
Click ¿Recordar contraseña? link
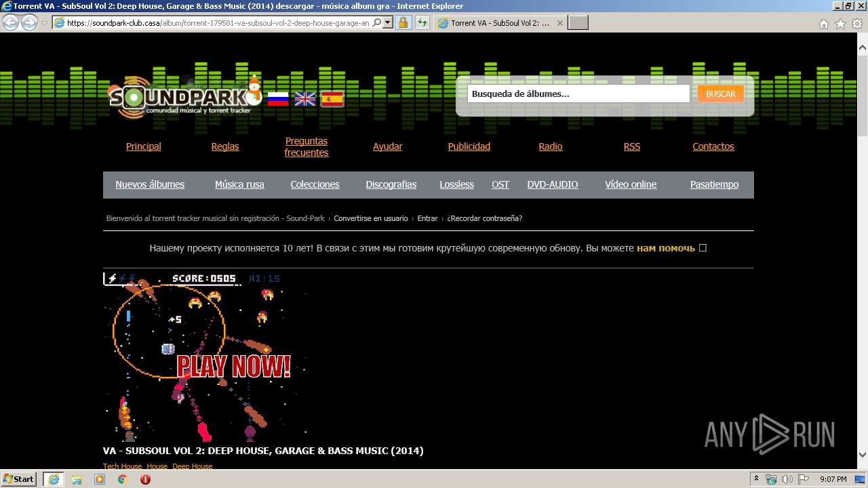(485, 218)
